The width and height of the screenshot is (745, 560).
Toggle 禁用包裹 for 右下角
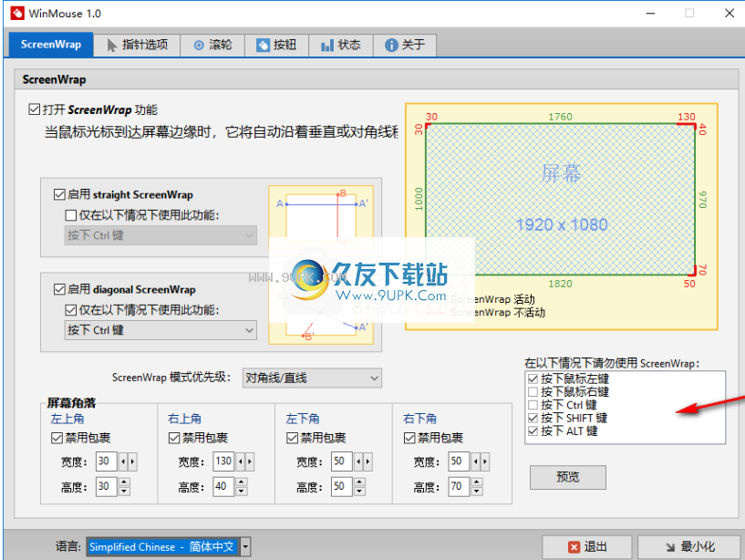click(x=409, y=438)
